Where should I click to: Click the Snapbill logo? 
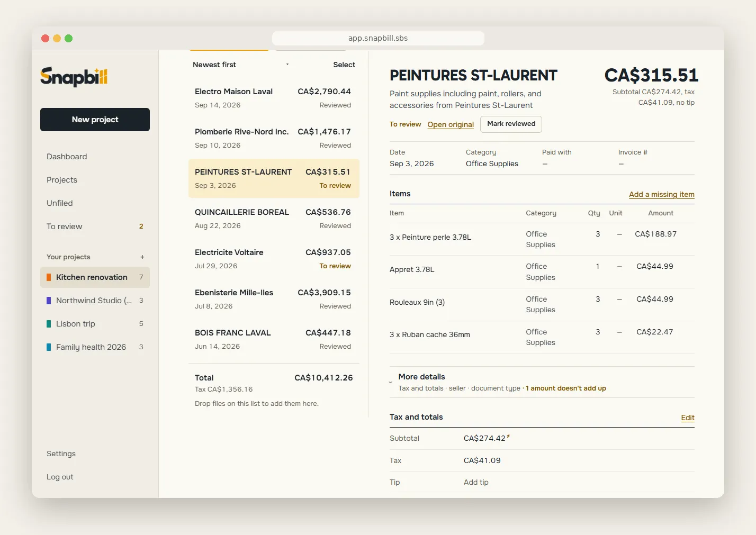pyautogui.click(x=74, y=77)
